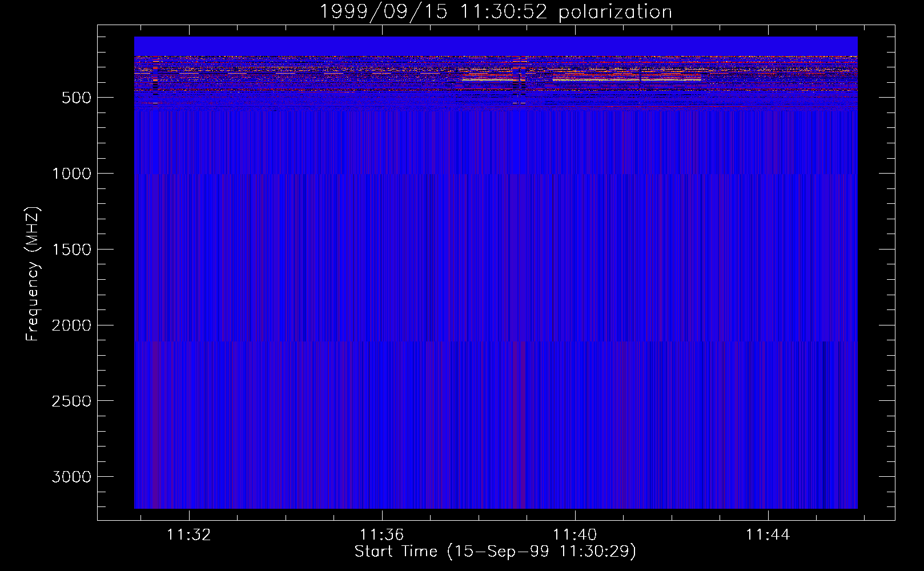
Task: Click the 1000 frequency tick label
Action: coord(71,174)
